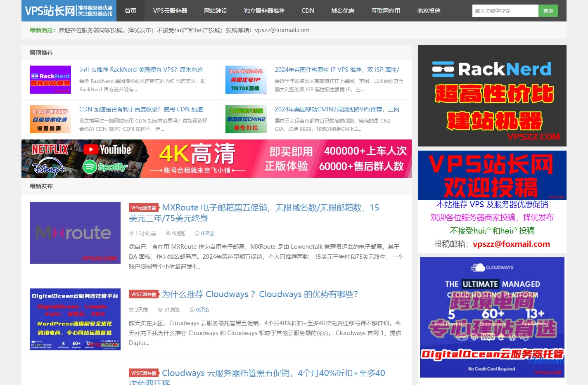Click the 2天前 timestamp
This screenshot has width=588, height=385.
(x=139, y=310)
